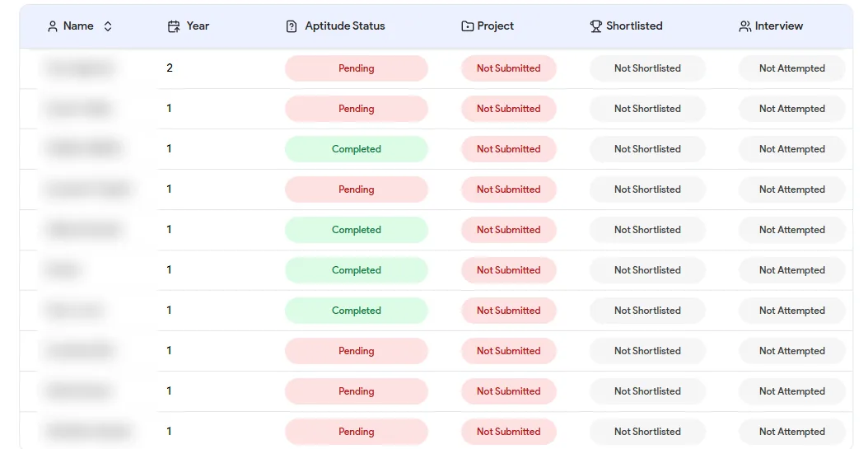Click the folder icon beside Project header
The height and width of the screenshot is (449, 868).
(x=467, y=26)
